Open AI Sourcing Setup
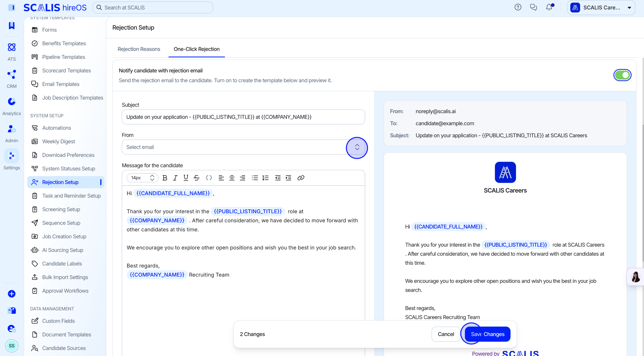The image size is (644, 356). pos(66,250)
